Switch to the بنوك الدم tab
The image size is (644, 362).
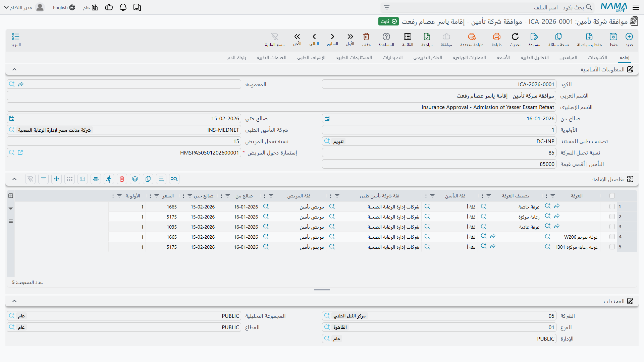coord(236,58)
